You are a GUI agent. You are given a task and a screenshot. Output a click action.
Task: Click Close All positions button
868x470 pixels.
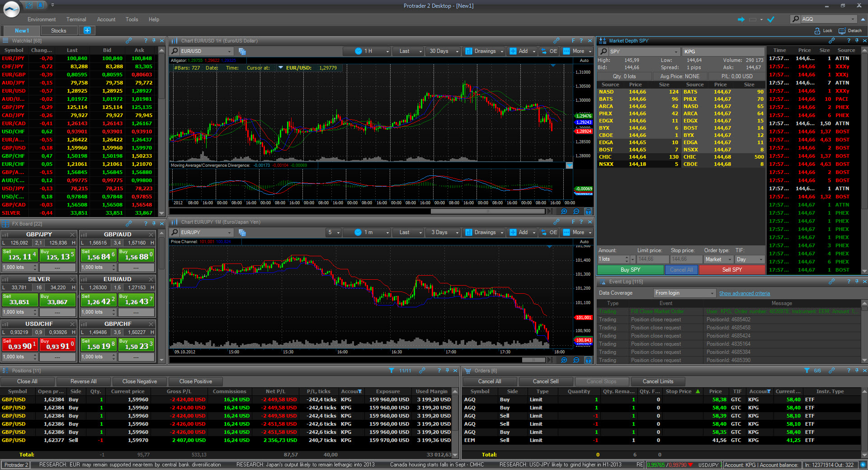pos(27,381)
